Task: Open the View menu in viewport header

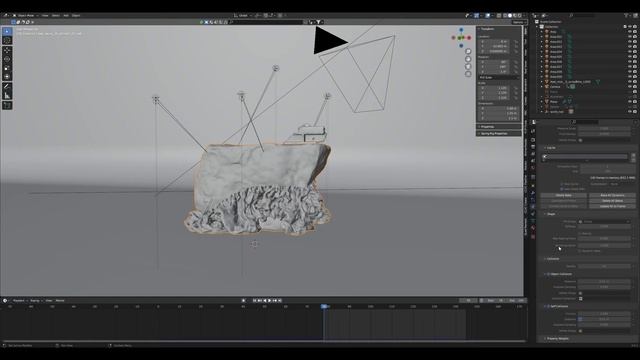Action: (x=44, y=16)
